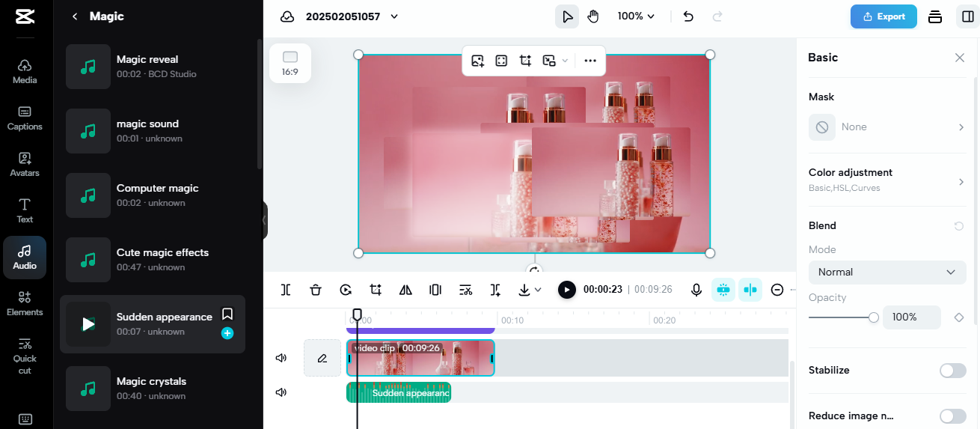This screenshot has height=429, width=980.
Task: Add an opacity keyframe diamond
Action: 959,317
